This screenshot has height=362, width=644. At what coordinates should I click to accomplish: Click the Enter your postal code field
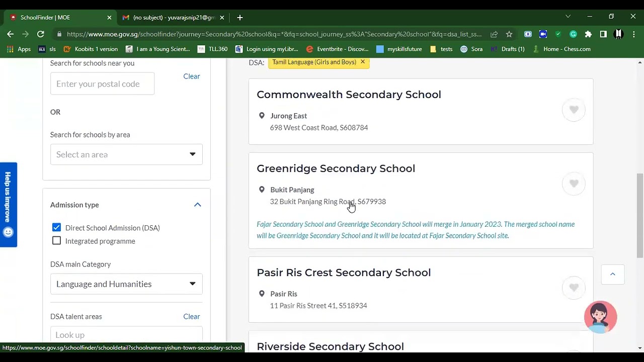[x=102, y=84]
